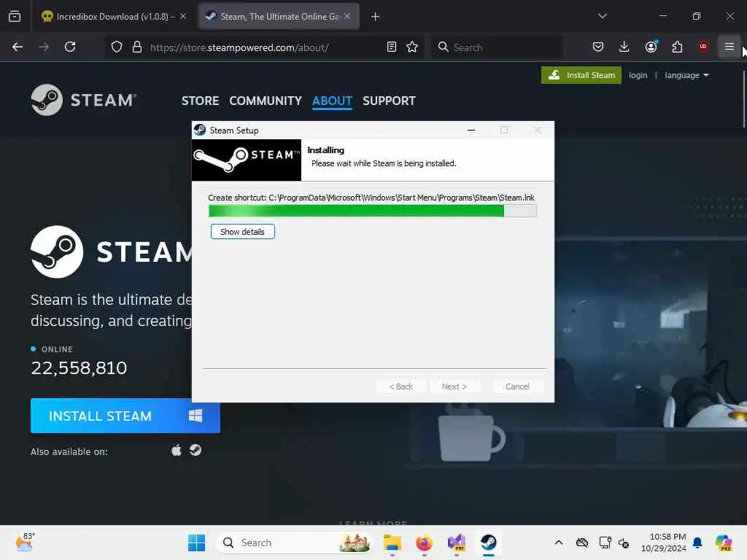This screenshot has height=560, width=747.
Task: Open File Explorer from the taskbar
Action: click(392, 542)
